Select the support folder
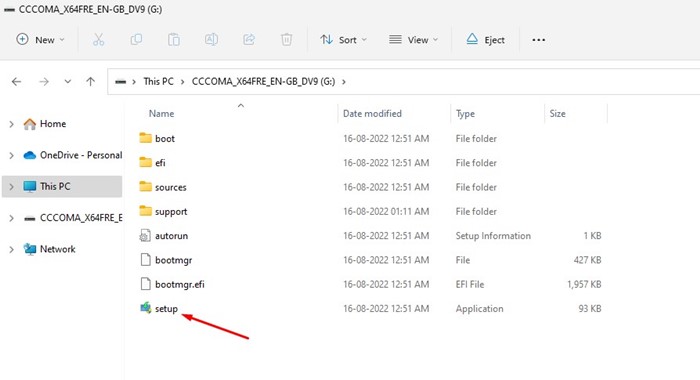The width and height of the screenshot is (700, 380). click(171, 212)
